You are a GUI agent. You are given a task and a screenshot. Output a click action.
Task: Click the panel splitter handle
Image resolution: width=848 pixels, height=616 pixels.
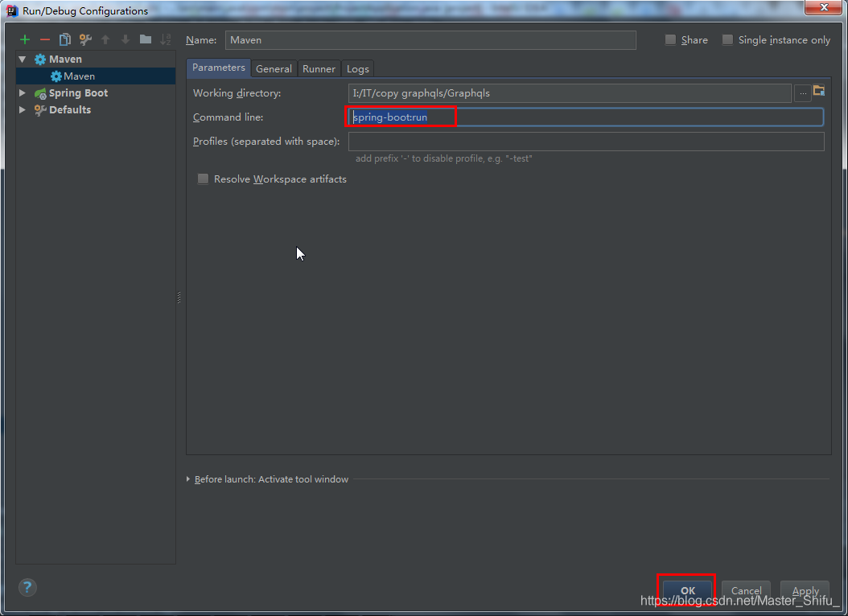(x=179, y=298)
